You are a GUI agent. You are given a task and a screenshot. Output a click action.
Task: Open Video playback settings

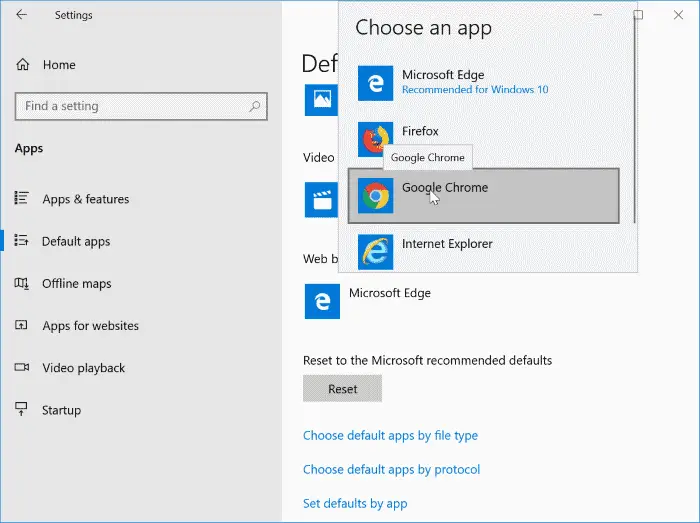(83, 368)
